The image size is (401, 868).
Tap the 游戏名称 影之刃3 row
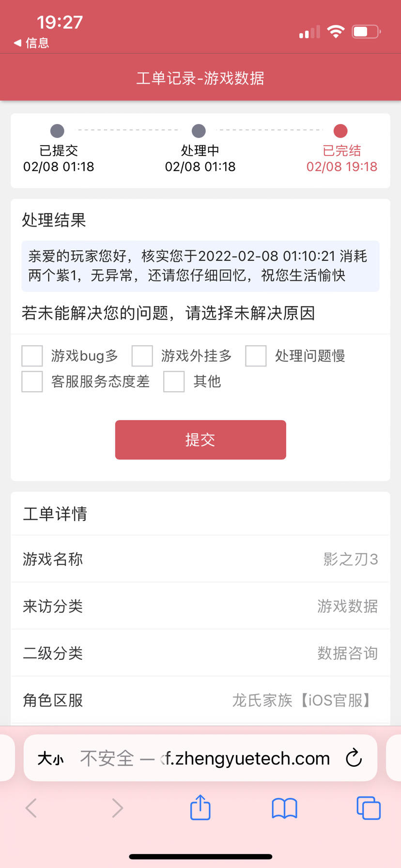200,559
